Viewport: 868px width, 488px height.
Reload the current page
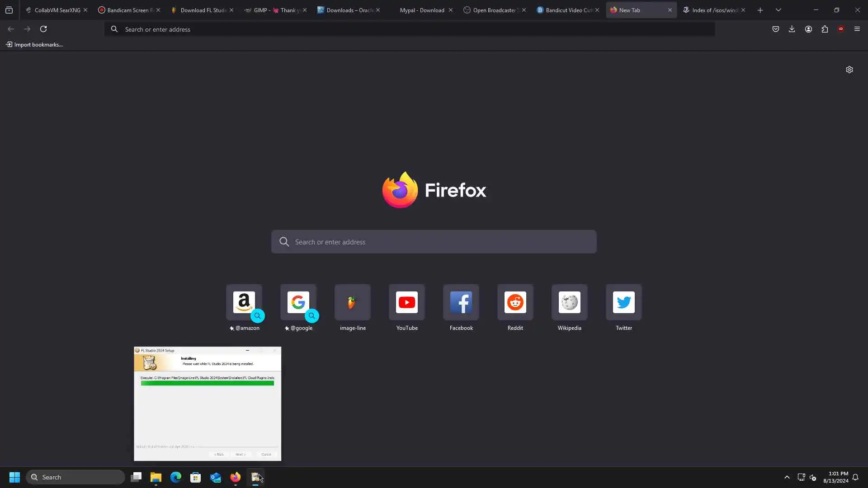tap(43, 29)
